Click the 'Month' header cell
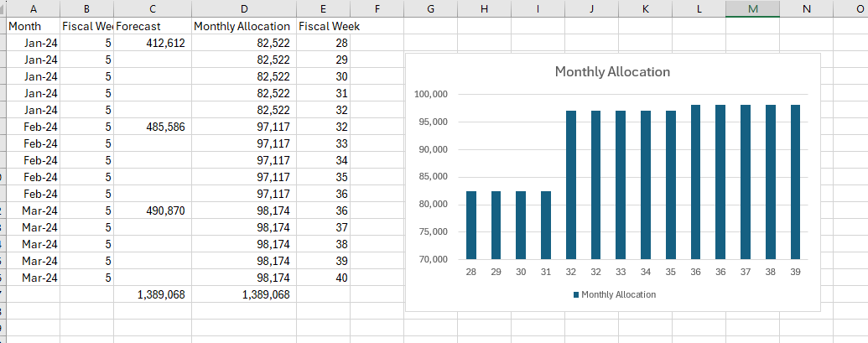This screenshot has height=343, width=868. tap(34, 26)
